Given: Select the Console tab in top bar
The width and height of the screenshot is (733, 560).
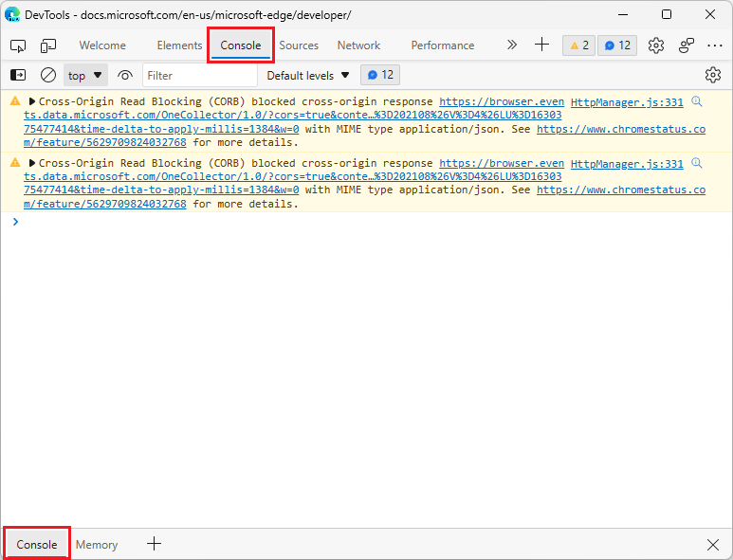Looking at the screenshot, I should (x=241, y=45).
